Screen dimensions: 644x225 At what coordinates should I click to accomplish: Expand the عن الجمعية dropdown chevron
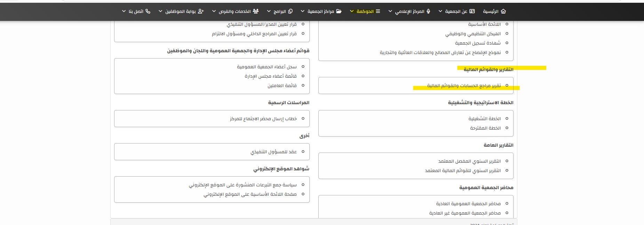click(x=440, y=11)
